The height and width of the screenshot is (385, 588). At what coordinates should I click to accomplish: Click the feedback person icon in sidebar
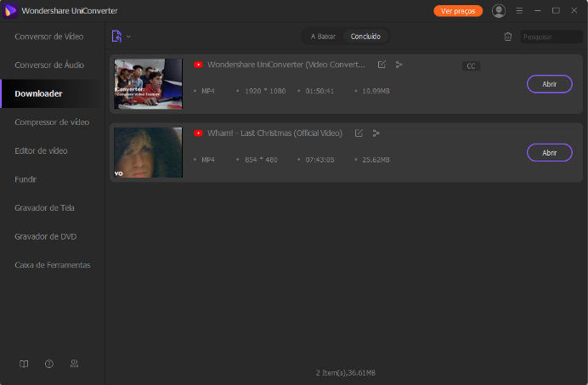(74, 364)
